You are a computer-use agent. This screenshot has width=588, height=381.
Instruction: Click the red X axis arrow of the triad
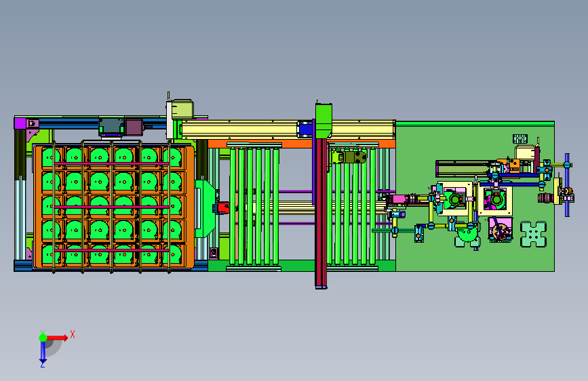point(58,338)
